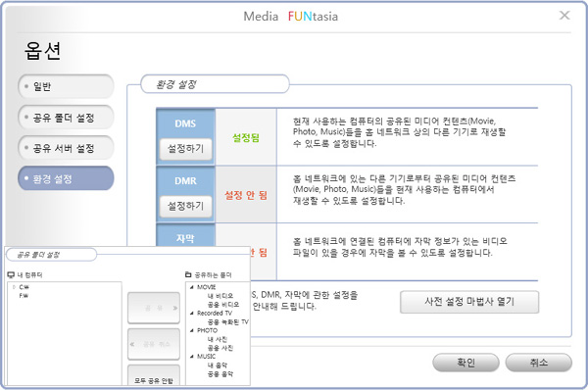Select 내 비디오 under MOVIE
The height and width of the screenshot is (390, 588).
point(220,296)
